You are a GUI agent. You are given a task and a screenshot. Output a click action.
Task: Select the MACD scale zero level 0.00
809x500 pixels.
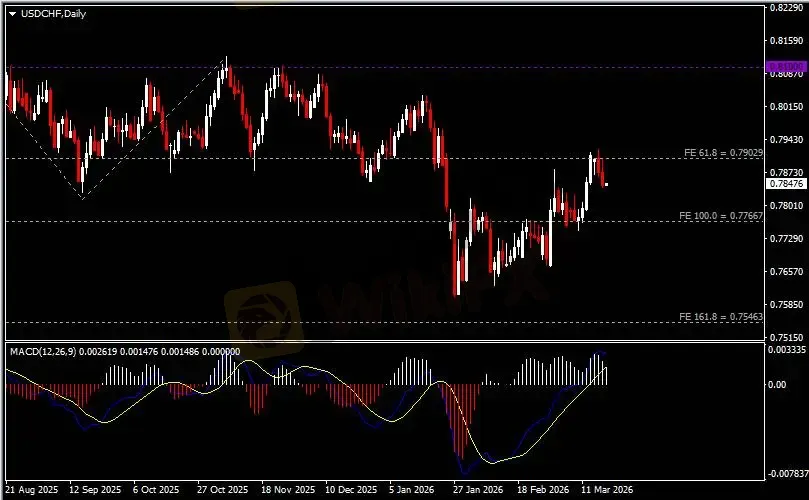pyautogui.click(x=777, y=385)
